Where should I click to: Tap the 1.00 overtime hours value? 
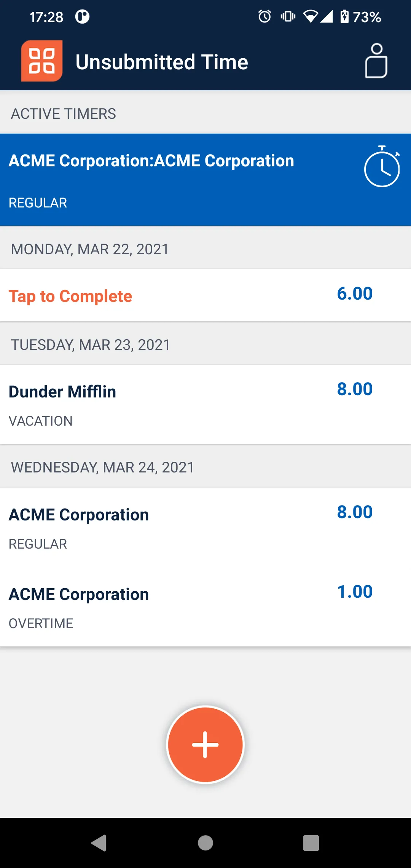click(355, 592)
